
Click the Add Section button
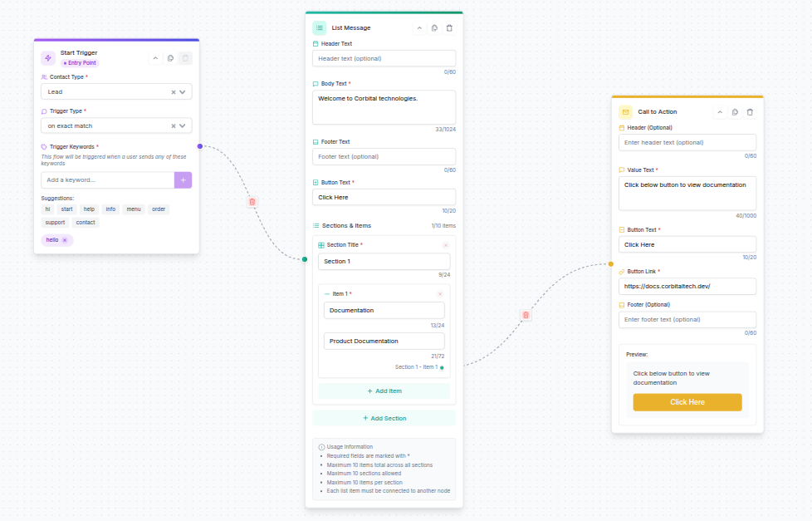pyautogui.click(x=384, y=418)
